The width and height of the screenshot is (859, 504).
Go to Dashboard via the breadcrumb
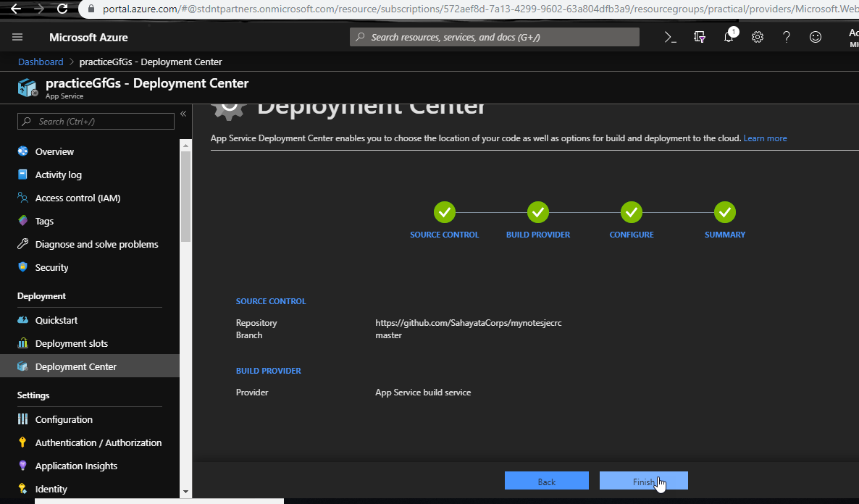[x=41, y=62]
